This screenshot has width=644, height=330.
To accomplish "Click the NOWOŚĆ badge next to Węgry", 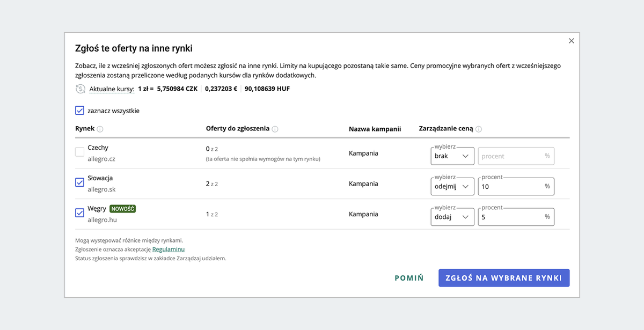I will click(122, 209).
